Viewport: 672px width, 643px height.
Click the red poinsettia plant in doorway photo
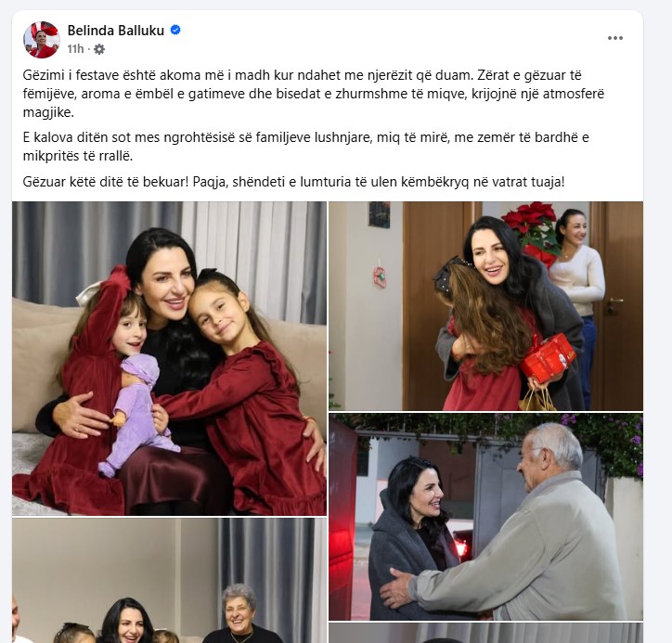pos(532,232)
